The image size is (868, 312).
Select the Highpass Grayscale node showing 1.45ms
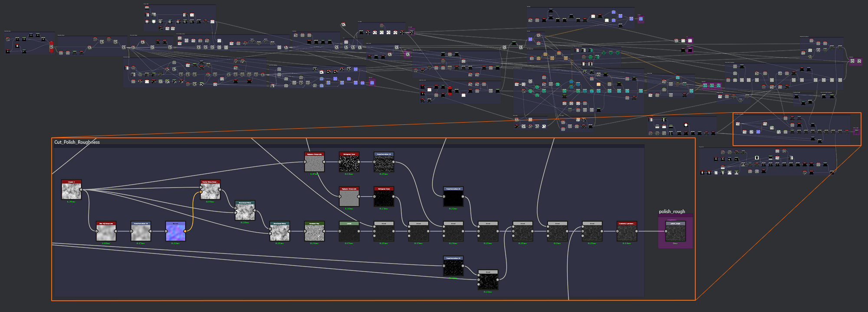click(x=315, y=162)
